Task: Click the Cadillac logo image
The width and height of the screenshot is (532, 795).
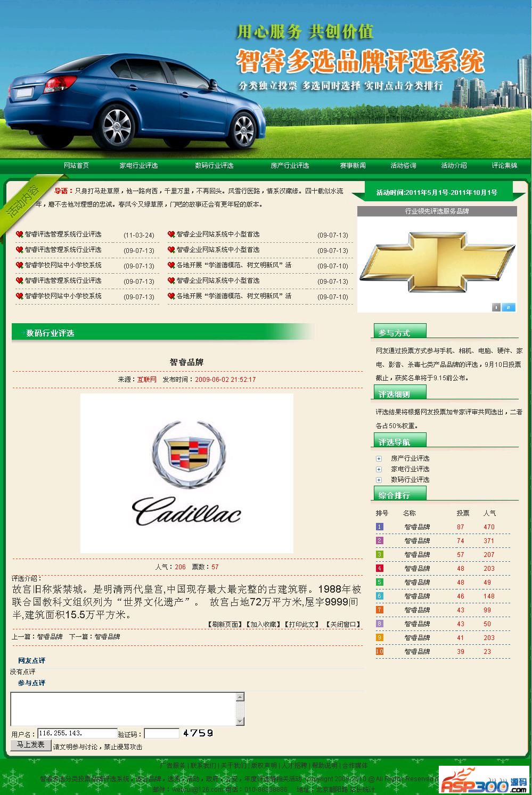Action: tap(187, 473)
